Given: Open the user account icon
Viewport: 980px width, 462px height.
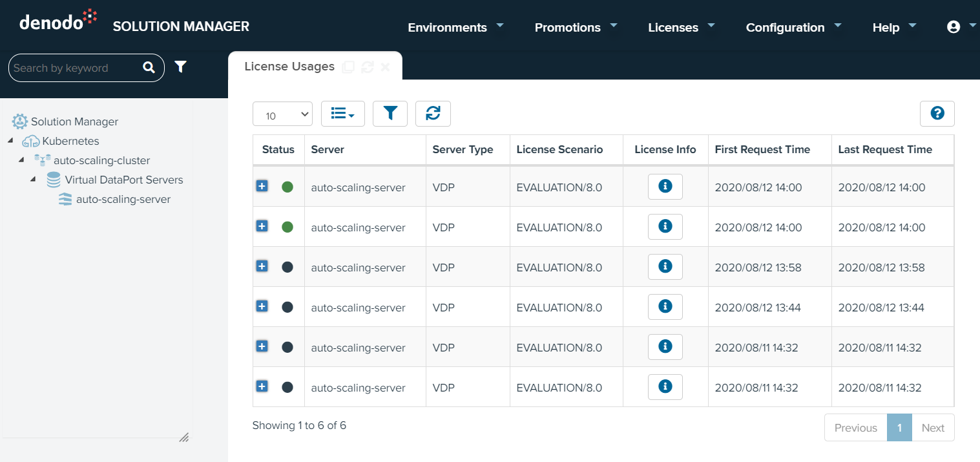Looking at the screenshot, I should [x=954, y=27].
